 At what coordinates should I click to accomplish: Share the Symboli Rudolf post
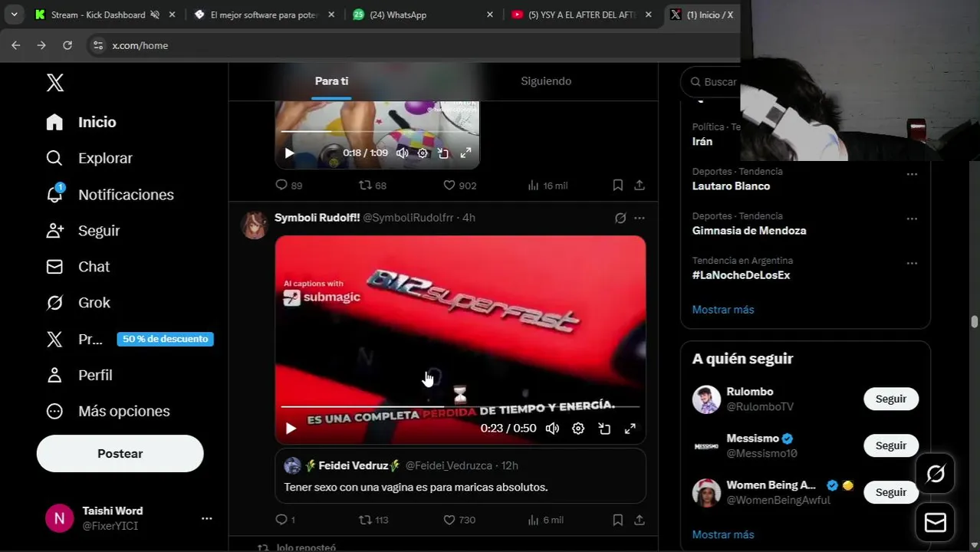(640, 520)
